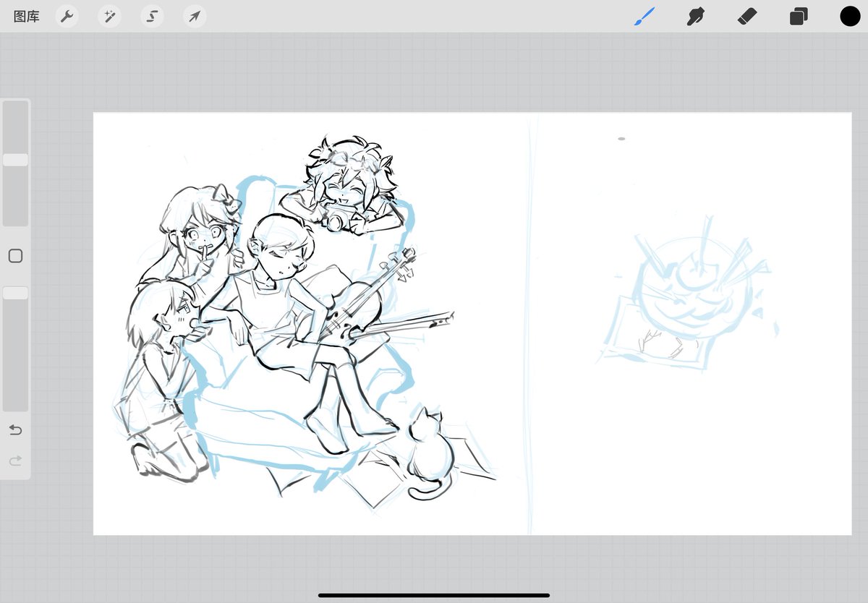Open the Actions wrench menu
The width and height of the screenshot is (868, 603).
(x=67, y=17)
